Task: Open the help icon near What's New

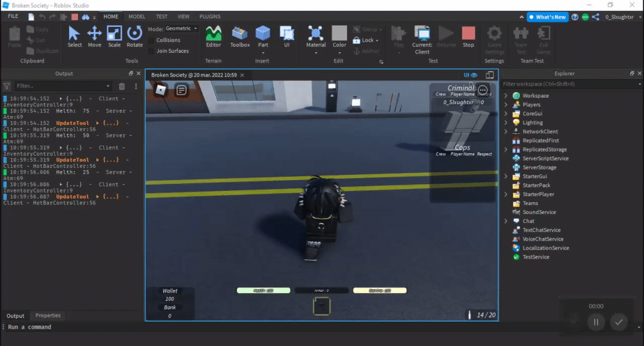Action: pyautogui.click(x=575, y=17)
